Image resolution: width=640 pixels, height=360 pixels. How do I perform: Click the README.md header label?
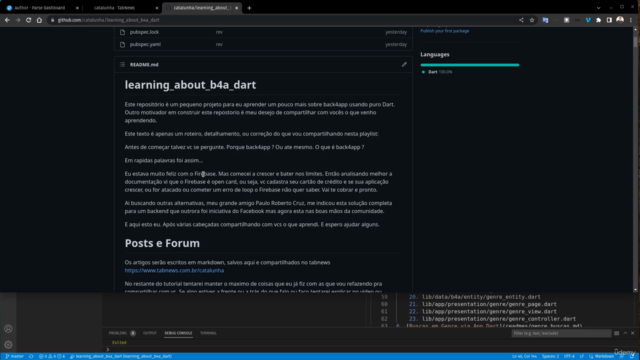coord(144,64)
